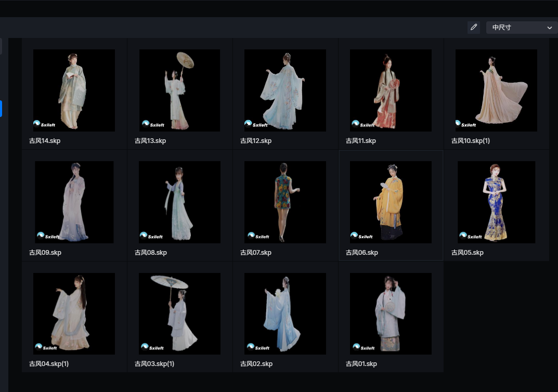558x392 pixels.
Task: Select the 古风01.skp thumbnail
Action: click(x=391, y=313)
